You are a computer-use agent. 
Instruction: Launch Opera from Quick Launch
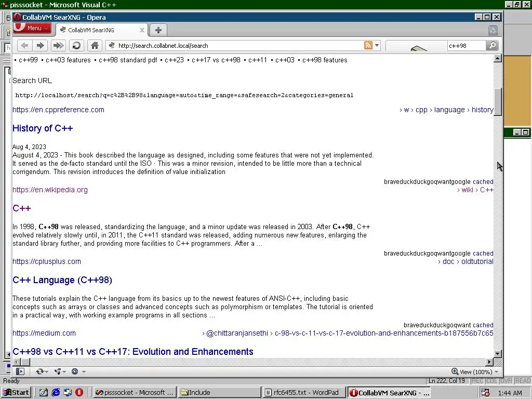[79, 393]
